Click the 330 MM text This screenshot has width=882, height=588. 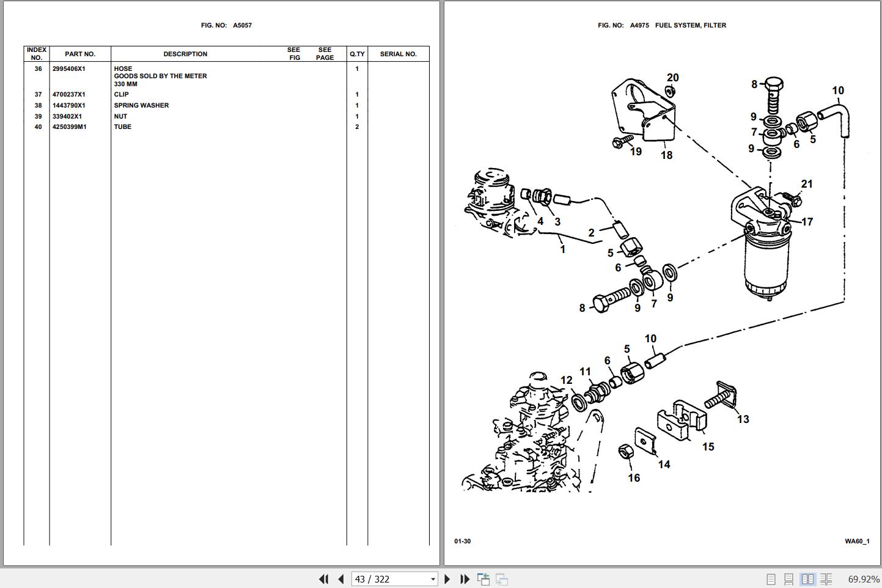[x=125, y=84]
